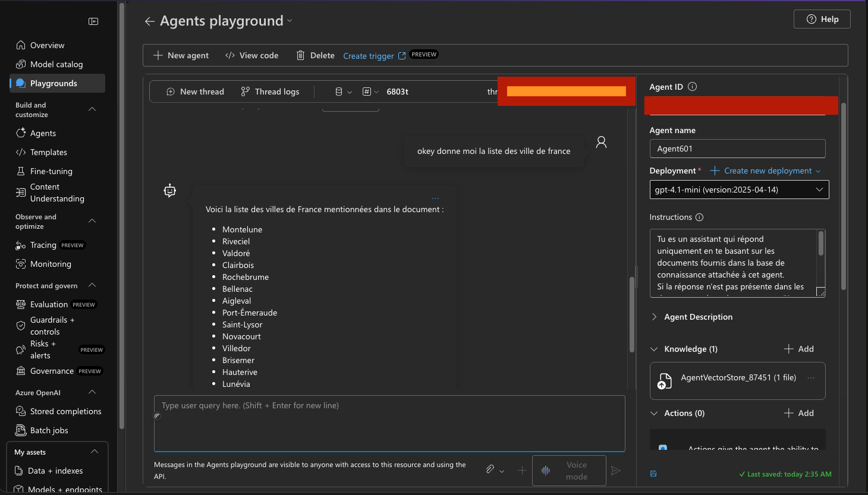Open the Agent ID info tooltip
This screenshot has width=868, height=495.
pos(691,86)
